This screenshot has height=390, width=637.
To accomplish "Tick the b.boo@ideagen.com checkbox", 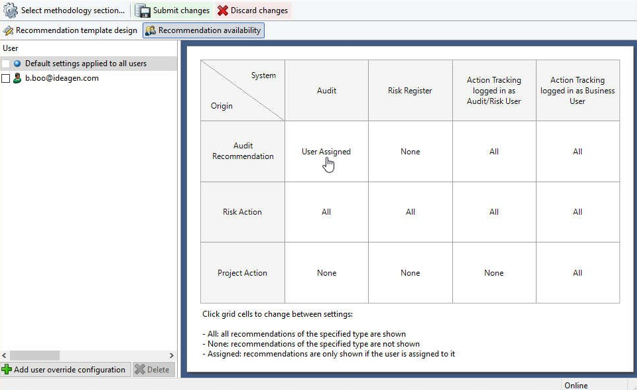I will tap(6, 78).
